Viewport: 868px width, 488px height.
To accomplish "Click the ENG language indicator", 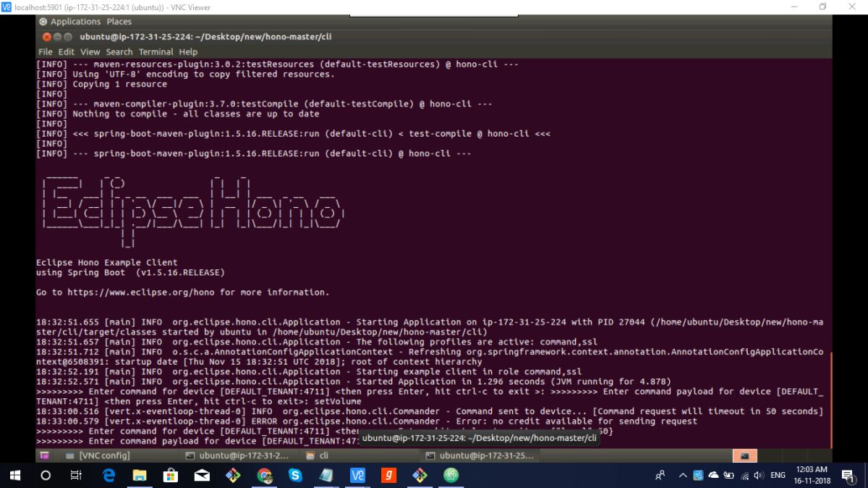I will 778,476.
